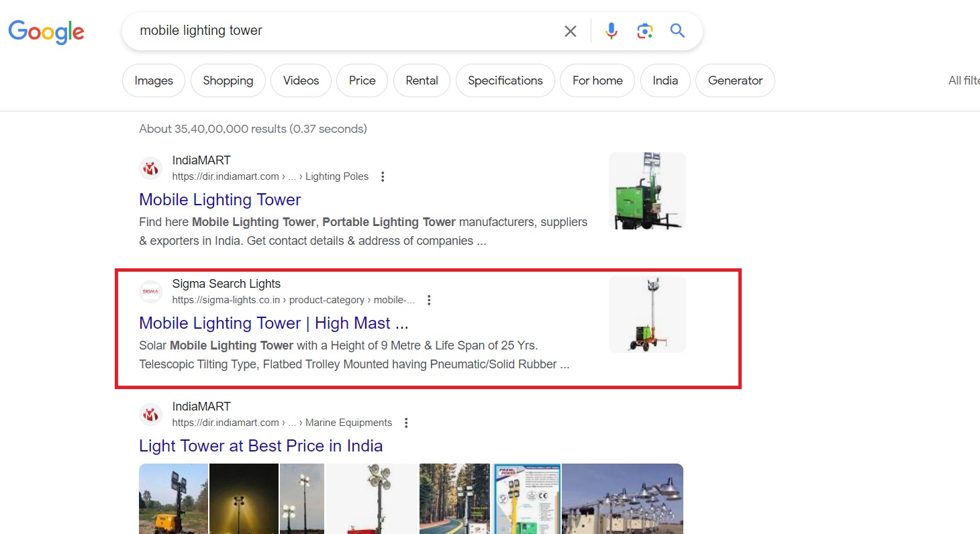Open the green lighting tower thumbnail
This screenshot has height=534, width=980.
click(646, 191)
